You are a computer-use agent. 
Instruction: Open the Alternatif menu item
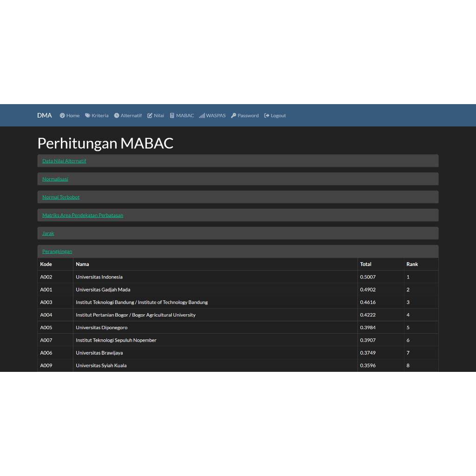[128, 115]
